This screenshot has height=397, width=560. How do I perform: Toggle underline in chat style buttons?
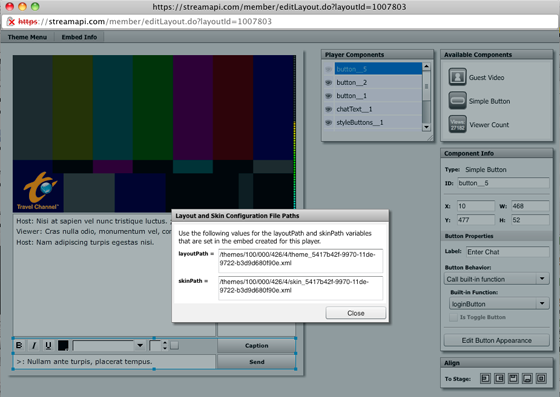point(48,345)
